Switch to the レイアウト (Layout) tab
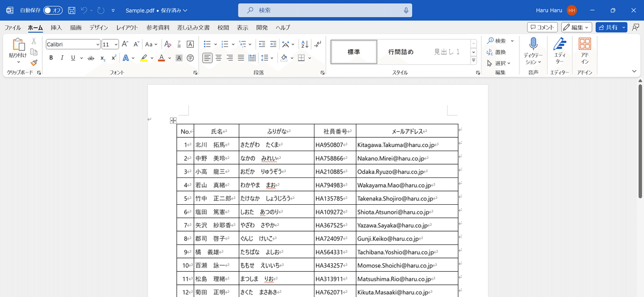 (127, 27)
